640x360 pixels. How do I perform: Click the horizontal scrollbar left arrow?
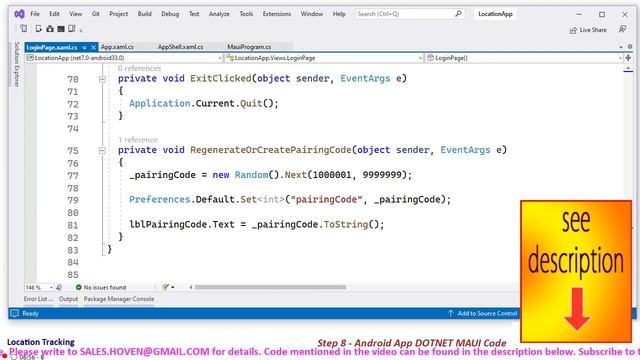point(191,287)
